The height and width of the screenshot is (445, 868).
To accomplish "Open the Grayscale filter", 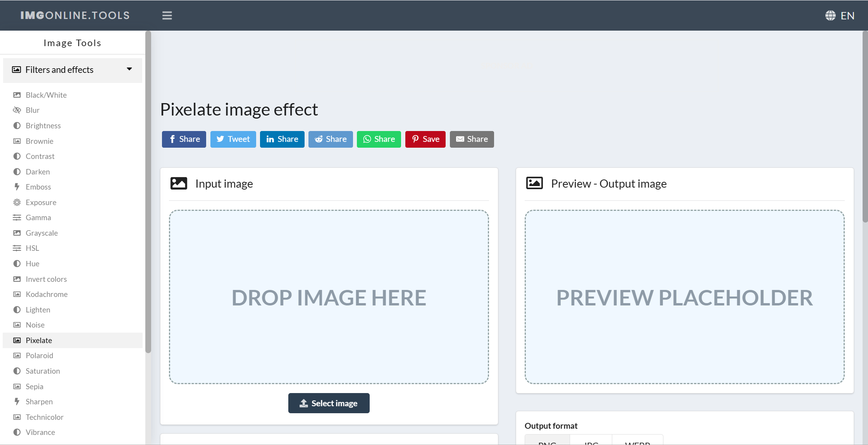I will [x=41, y=233].
